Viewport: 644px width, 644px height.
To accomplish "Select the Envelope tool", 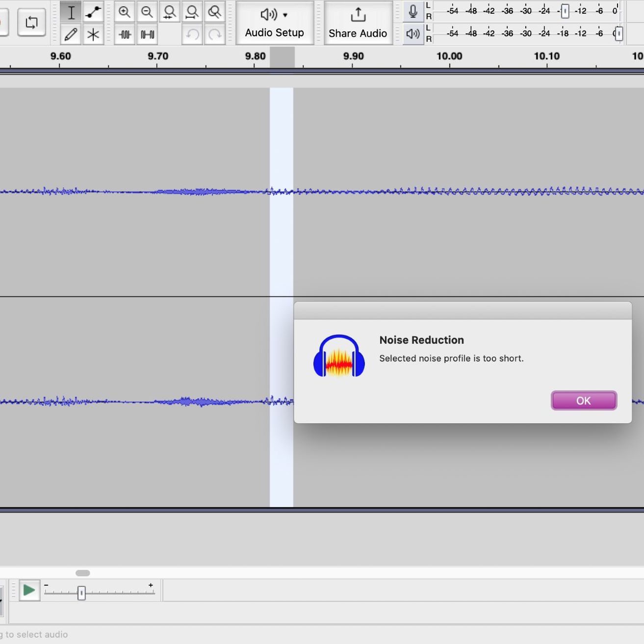I will [93, 12].
